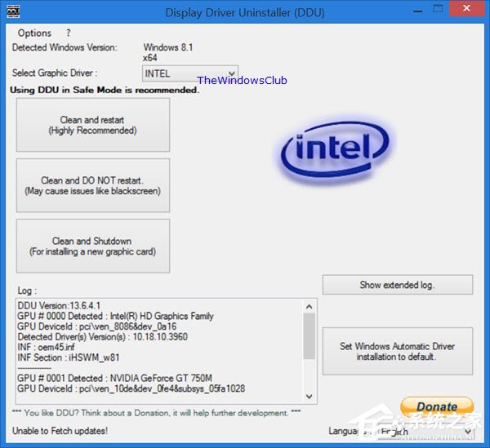The height and width of the screenshot is (448, 490).
Task: Click the 'You like DDU? Think about a Donation' message
Action: (x=156, y=413)
